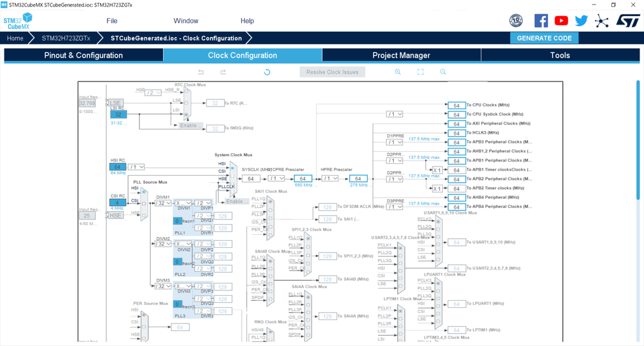Select PCLK1 in USART2,3,4,5,7,8 Clock Mux

(x=400, y=248)
